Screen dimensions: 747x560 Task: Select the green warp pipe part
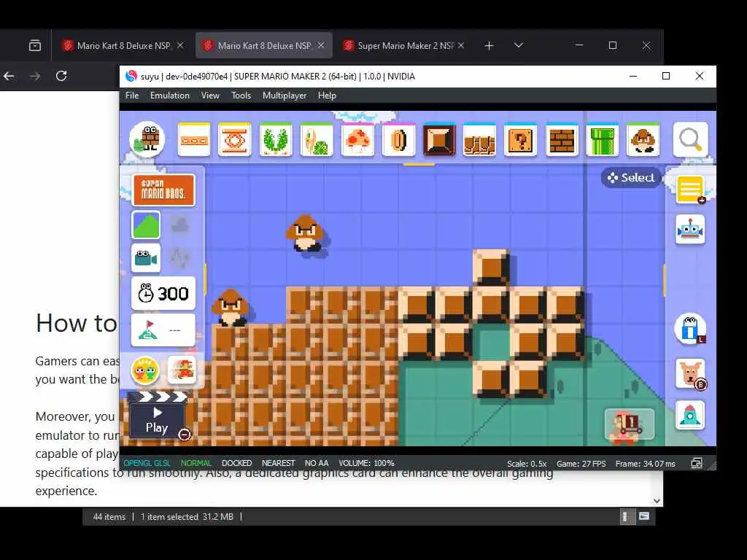[602, 140]
